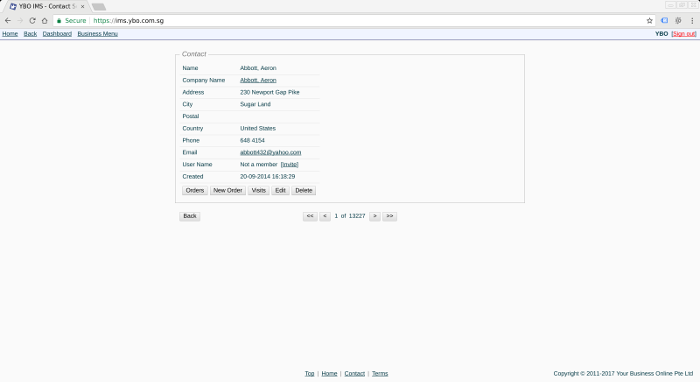Close the YBO IMS browser tab
Viewport: 700px width, 382px height.
(x=83, y=6)
